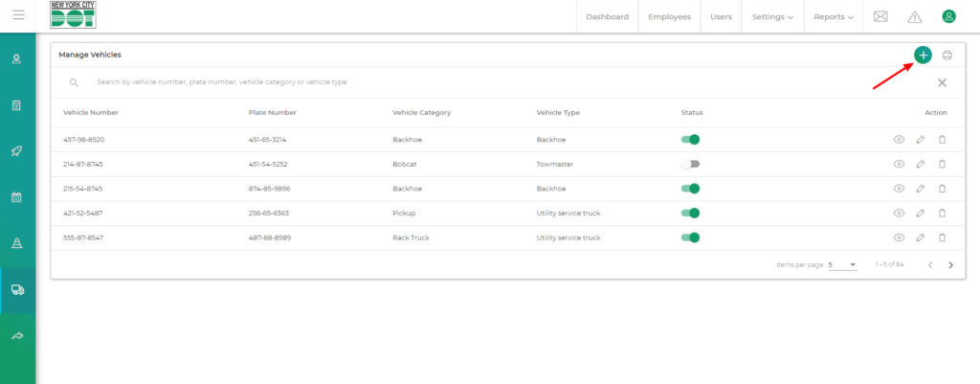Delete vehicle 555-87-8547 using trash icon
980x384 pixels.
(x=942, y=237)
